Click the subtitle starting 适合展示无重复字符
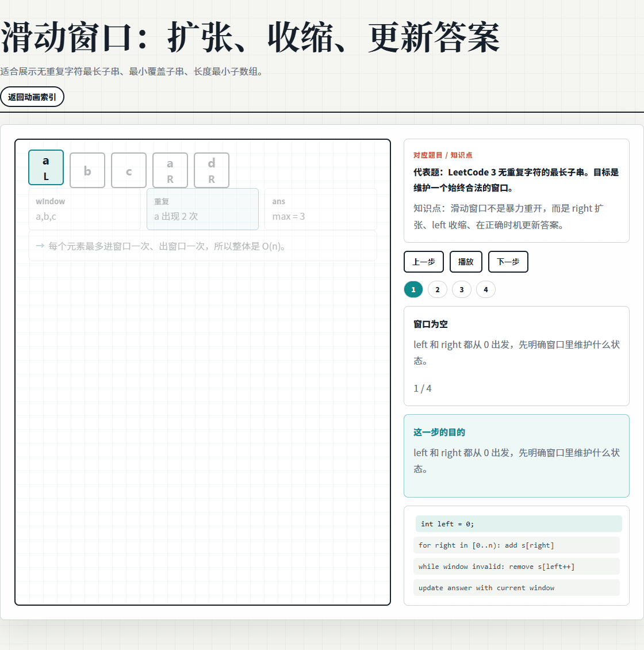644x650 pixels. tap(132, 71)
